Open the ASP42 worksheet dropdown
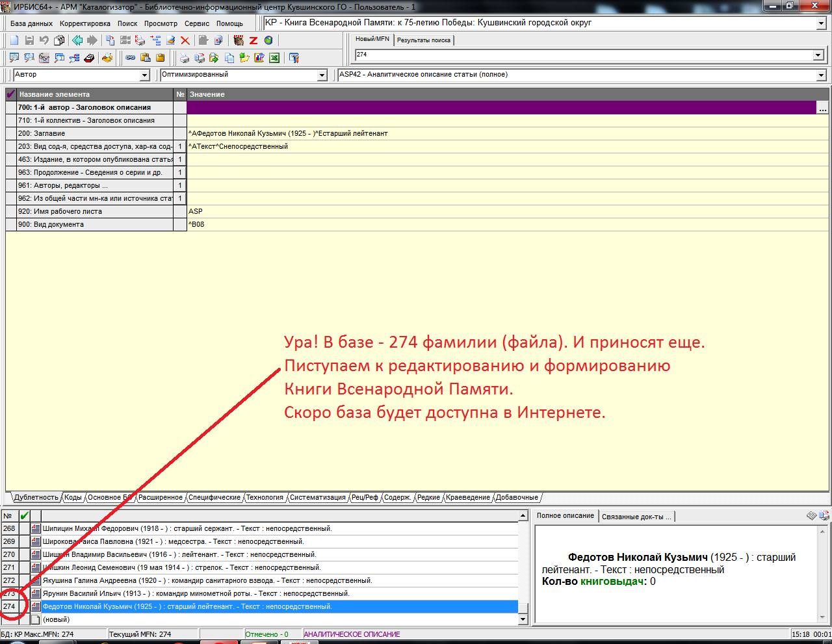The height and width of the screenshot is (644, 832). pyautogui.click(x=821, y=75)
